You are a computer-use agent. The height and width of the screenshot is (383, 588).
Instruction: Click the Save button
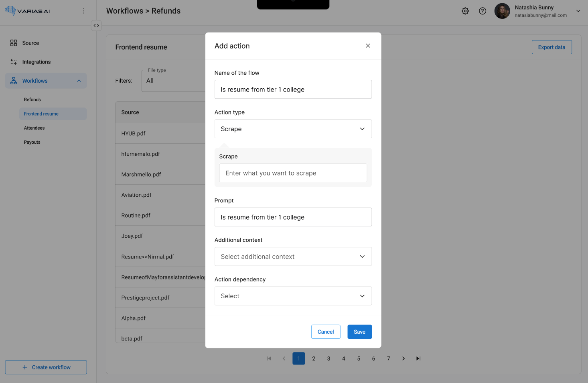(359, 332)
